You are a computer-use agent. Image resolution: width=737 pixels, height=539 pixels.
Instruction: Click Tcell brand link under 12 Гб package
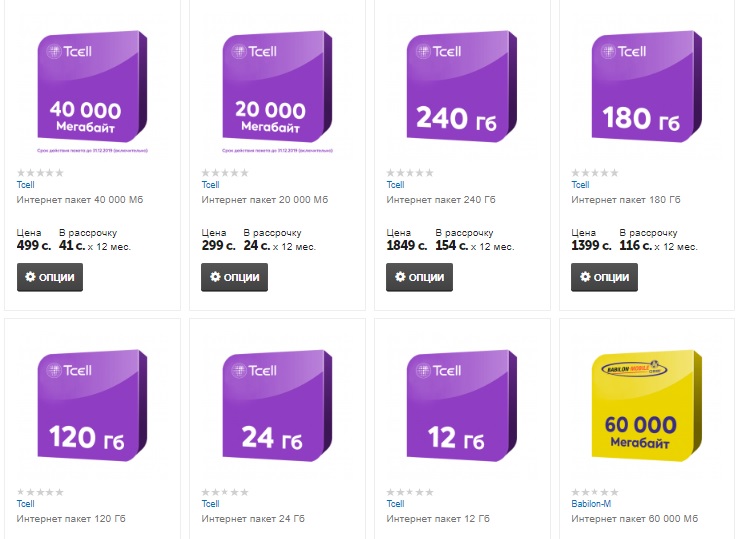coord(395,504)
